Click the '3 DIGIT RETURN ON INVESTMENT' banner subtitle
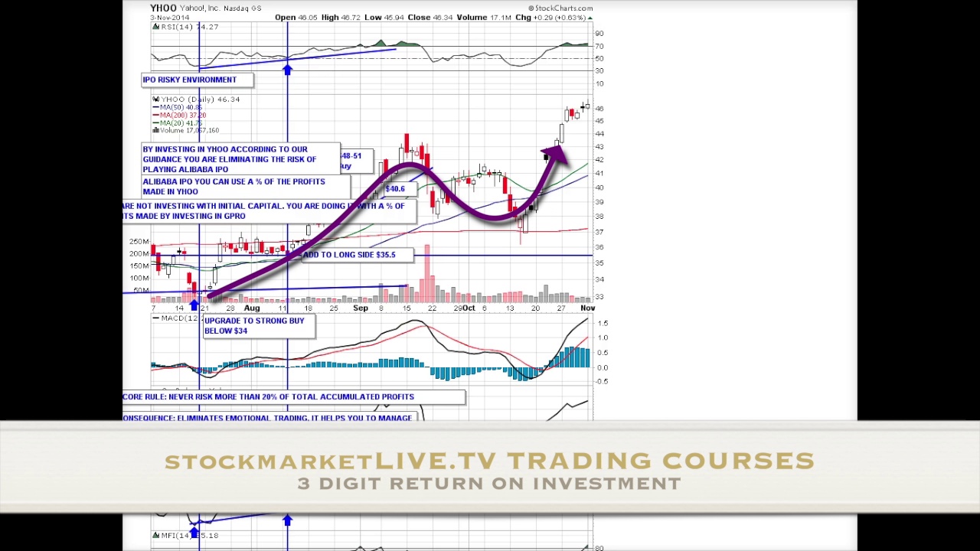The height and width of the screenshot is (551, 980). tap(490, 484)
